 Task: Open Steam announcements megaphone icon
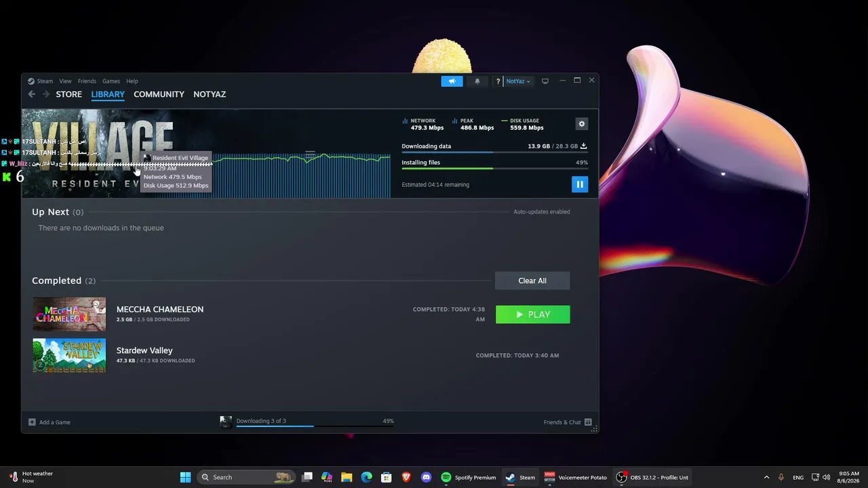(x=452, y=81)
